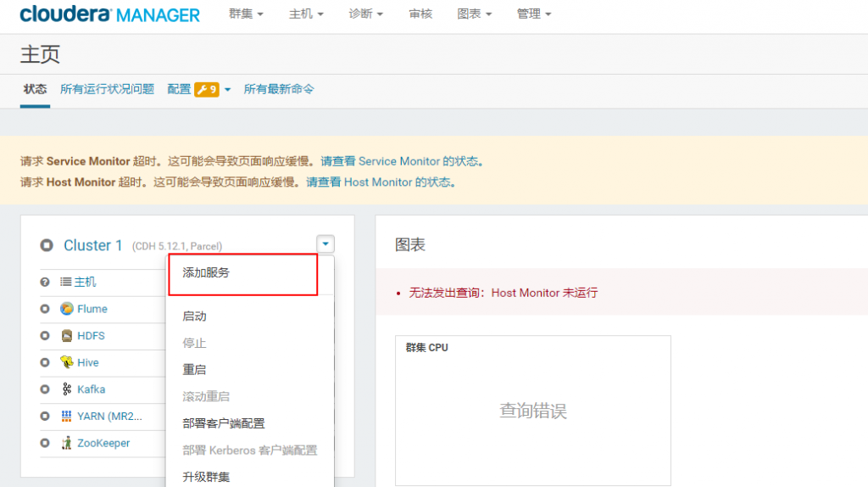
Task: Click the Flume status icon
Action: click(45, 309)
